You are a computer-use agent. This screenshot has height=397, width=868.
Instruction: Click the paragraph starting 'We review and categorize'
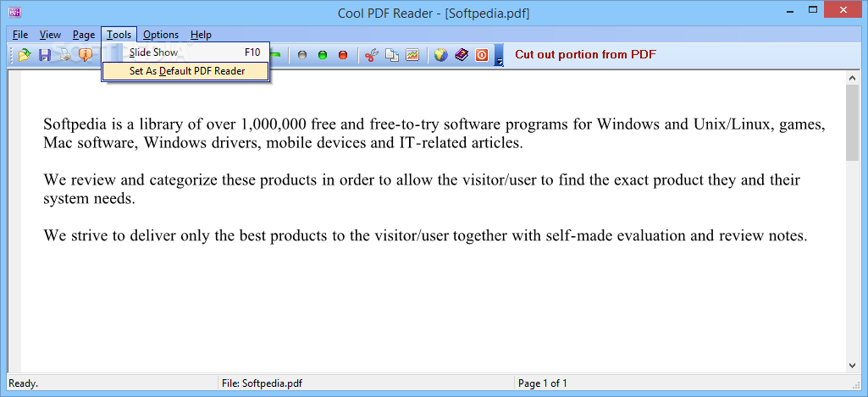[422, 190]
